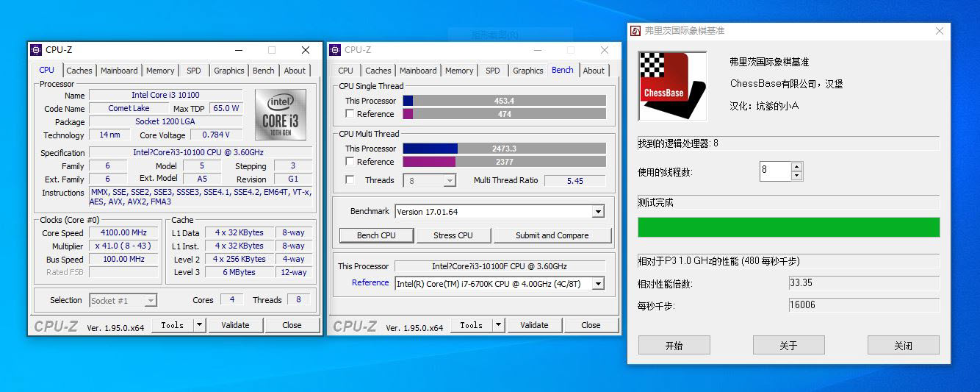
Task: Click the ChessBase logo image
Action: coord(672,85)
